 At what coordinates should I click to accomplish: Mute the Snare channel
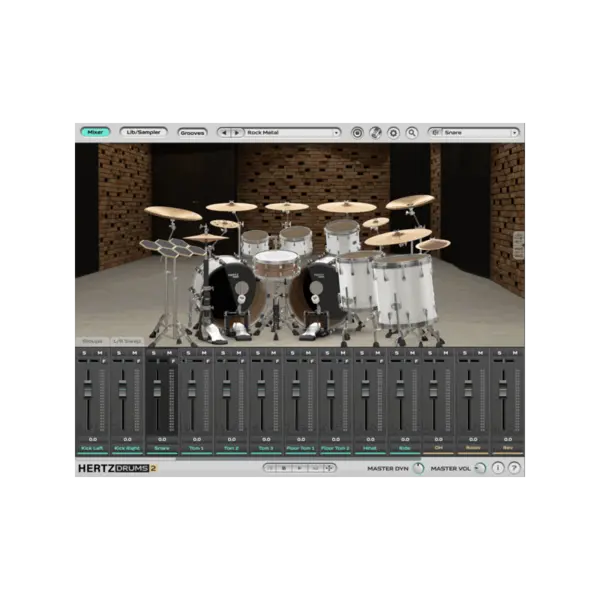click(170, 353)
